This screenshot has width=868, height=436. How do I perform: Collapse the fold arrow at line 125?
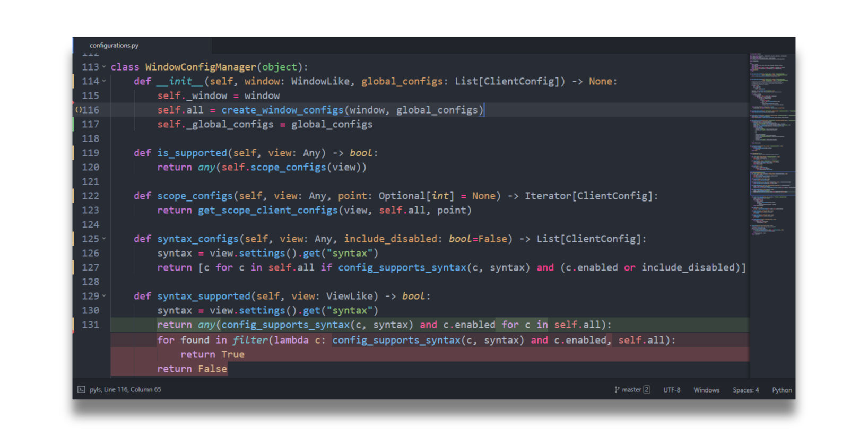click(x=104, y=239)
